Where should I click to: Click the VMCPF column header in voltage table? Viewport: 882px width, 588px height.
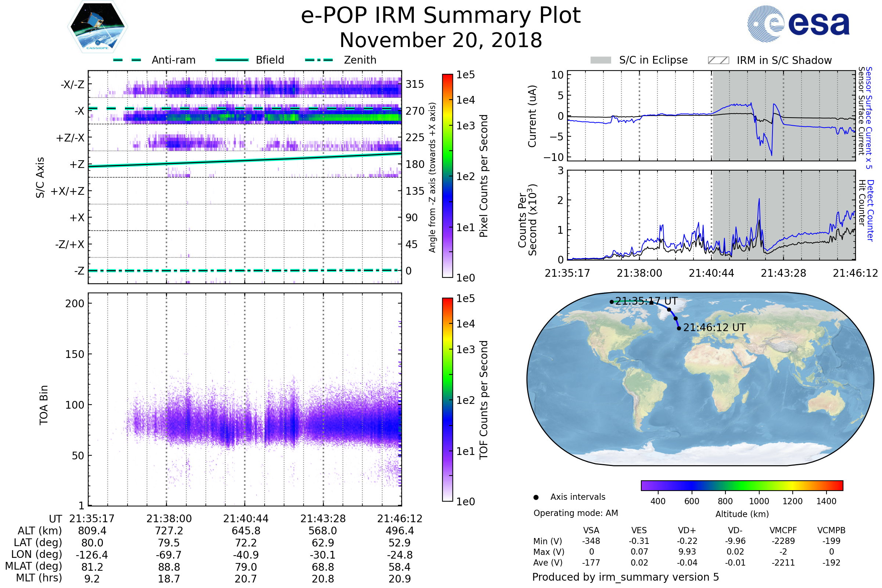tap(783, 531)
